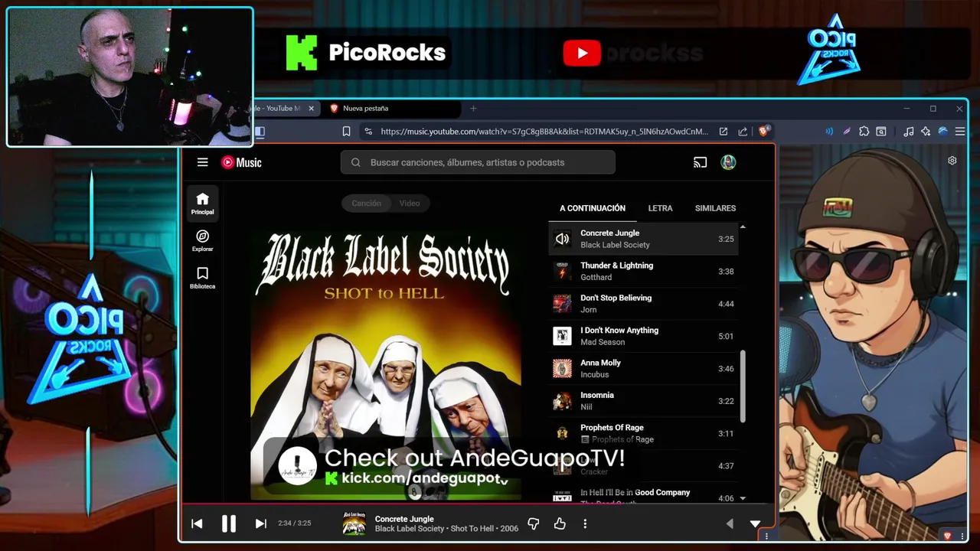This screenshot has width=980, height=551.
Task: Expand player controls with left triangle
Action: point(729,523)
